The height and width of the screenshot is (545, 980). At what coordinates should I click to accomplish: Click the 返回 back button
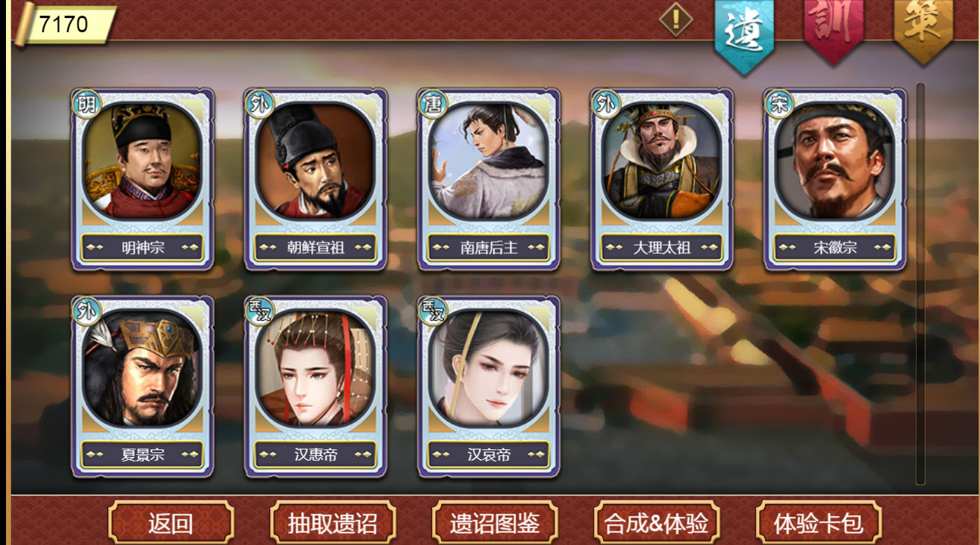[x=171, y=523]
